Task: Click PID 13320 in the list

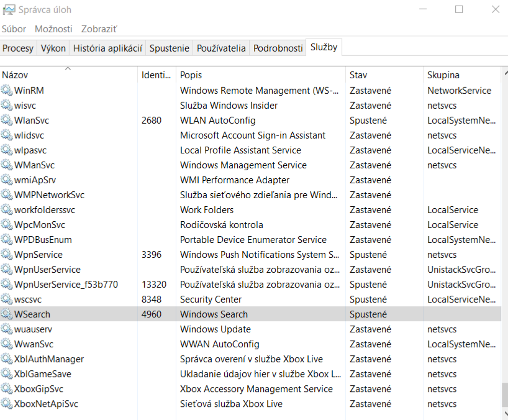Action: coord(154,284)
